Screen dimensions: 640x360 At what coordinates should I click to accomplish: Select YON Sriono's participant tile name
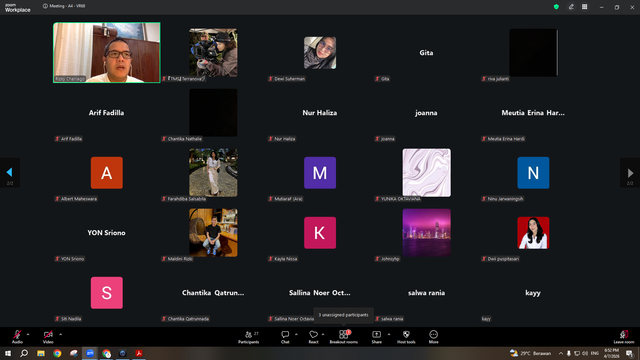tap(106, 233)
